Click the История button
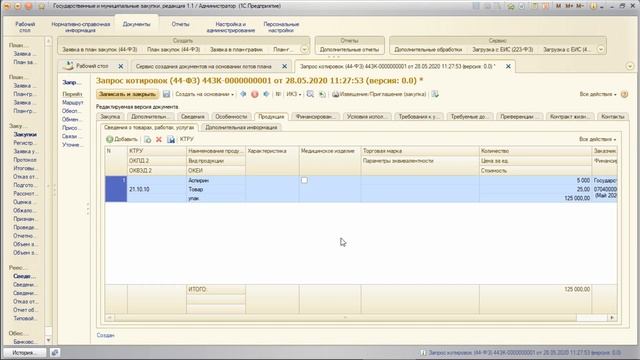640x360 pixels. pos(24,352)
